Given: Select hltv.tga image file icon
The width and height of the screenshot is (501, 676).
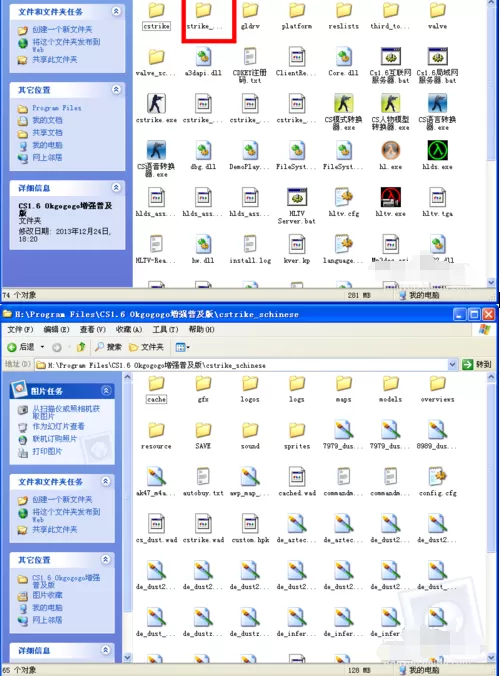Looking at the screenshot, I should tap(438, 197).
